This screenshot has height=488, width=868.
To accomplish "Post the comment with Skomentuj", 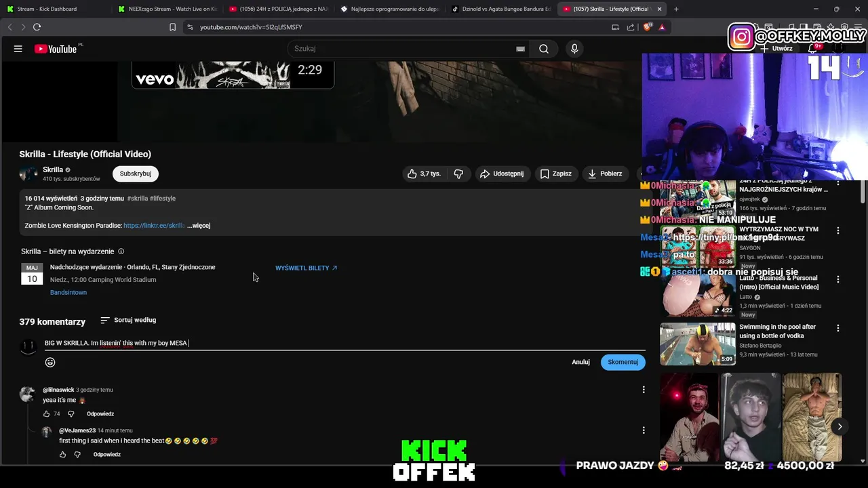I will pyautogui.click(x=623, y=362).
